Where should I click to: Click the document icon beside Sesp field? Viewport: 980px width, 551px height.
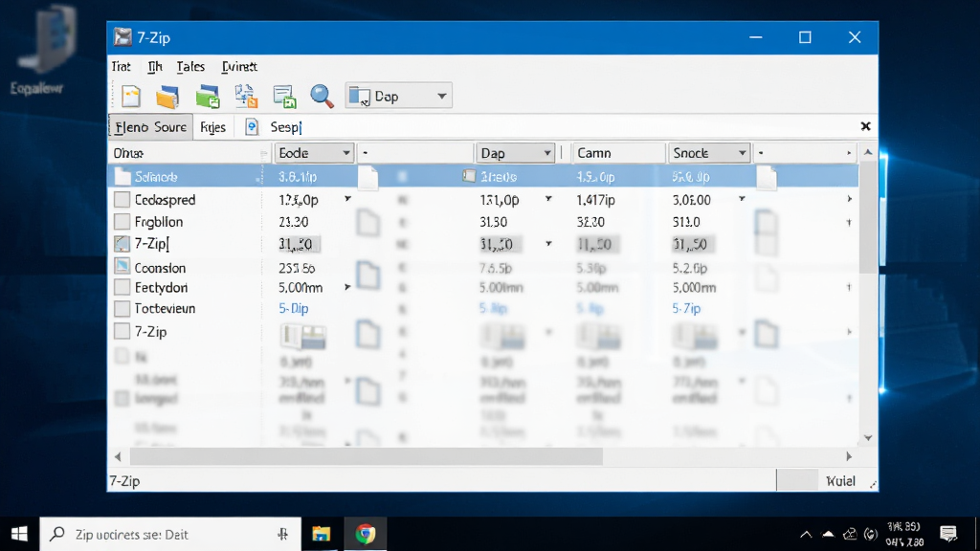pos(252,127)
